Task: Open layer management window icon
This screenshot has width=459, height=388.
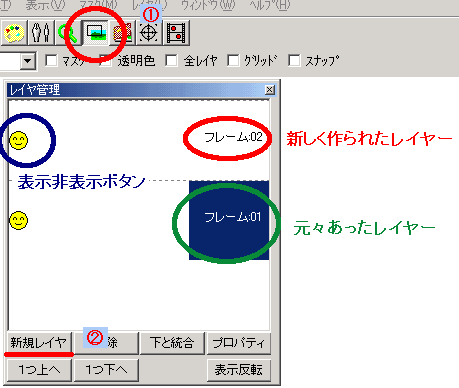Action: click(x=96, y=32)
